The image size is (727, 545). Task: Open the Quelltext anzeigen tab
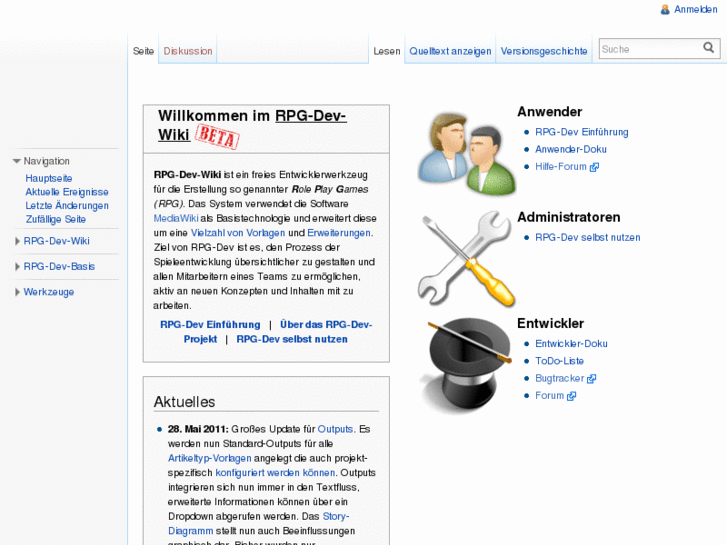(450, 51)
